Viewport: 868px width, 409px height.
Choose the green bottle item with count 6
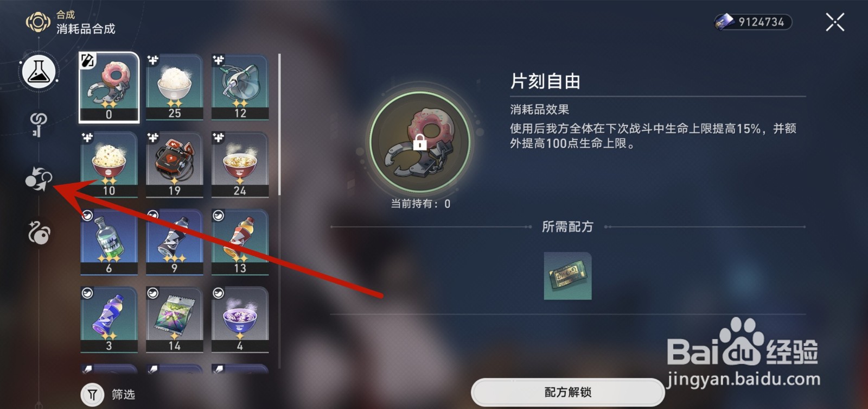click(109, 242)
